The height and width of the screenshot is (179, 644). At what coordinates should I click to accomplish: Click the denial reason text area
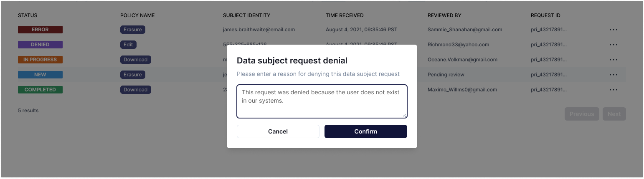322,101
